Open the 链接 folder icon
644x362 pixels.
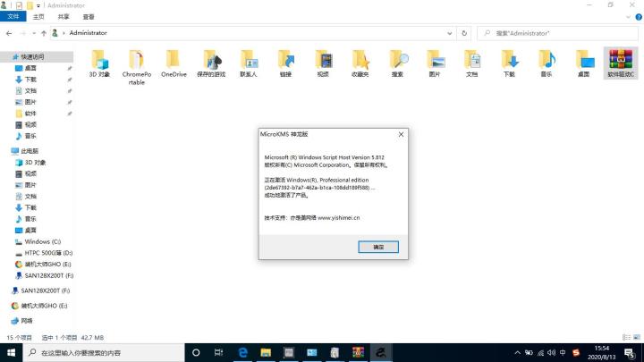click(286, 60)
